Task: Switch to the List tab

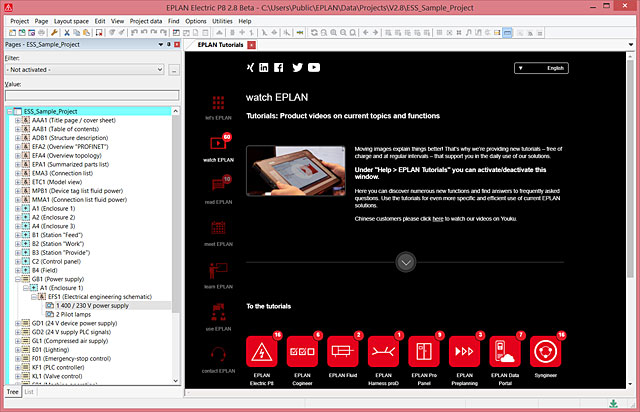Action: click(x=30, y=391)
